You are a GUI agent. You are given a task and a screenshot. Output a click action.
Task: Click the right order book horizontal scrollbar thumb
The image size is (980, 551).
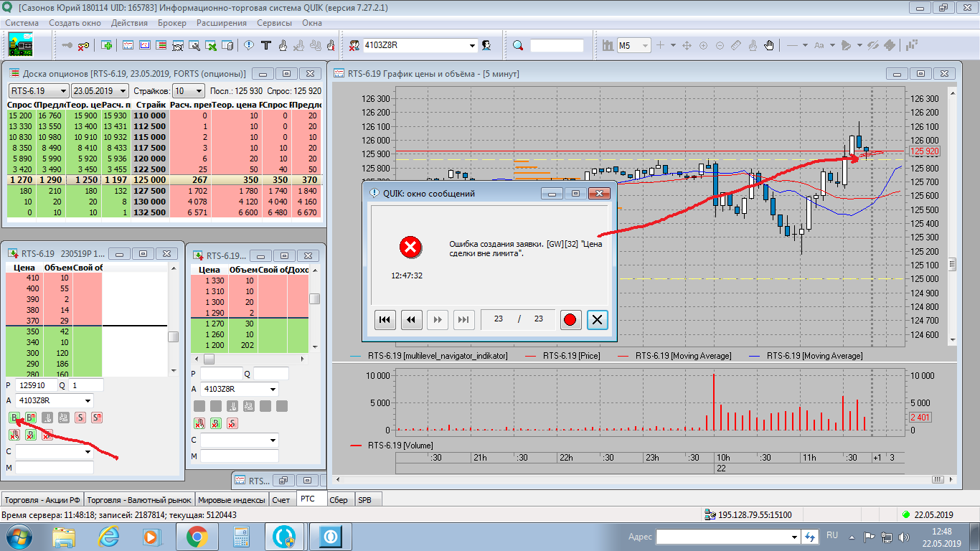coord(209,359)
